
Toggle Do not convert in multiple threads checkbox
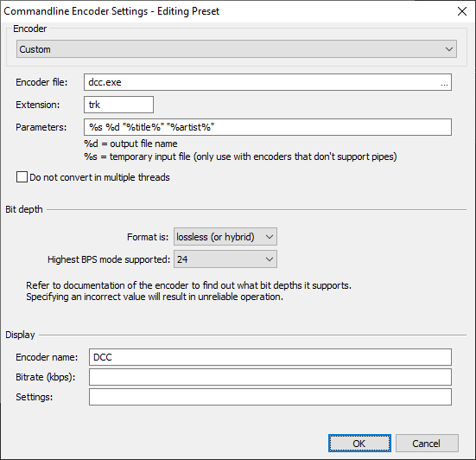coord(22,177)
